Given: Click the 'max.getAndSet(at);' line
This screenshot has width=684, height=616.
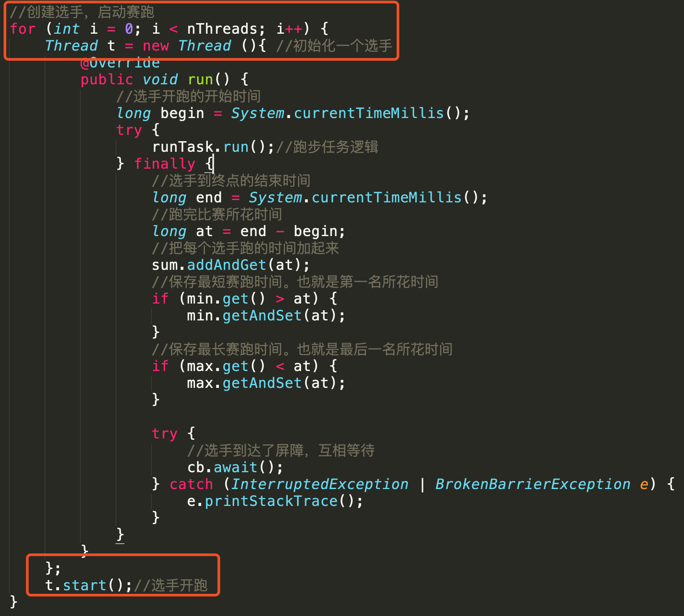Looking at the screenshot, I should (x=266, y=383).
